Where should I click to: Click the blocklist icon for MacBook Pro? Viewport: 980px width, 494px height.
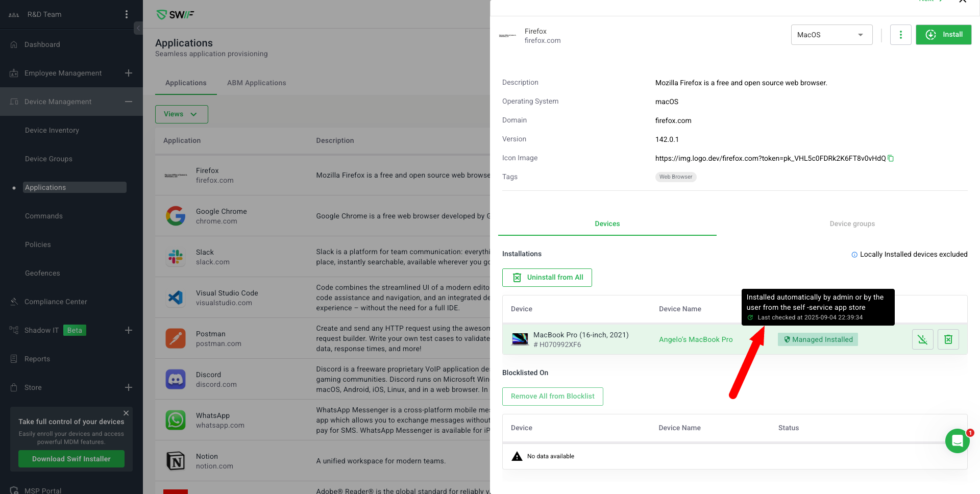[x=922, y=339]
